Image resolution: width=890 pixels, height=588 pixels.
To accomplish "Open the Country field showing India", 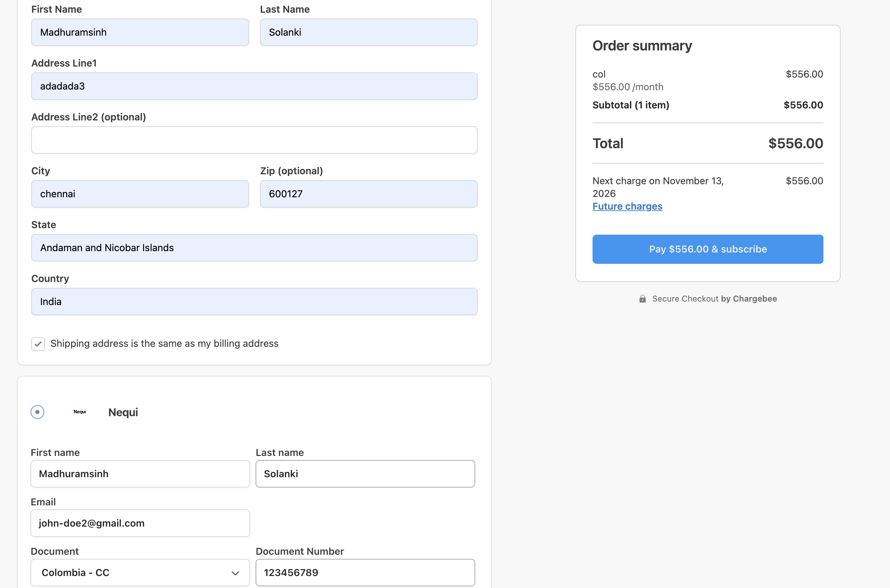I will (x=254, y=302).
